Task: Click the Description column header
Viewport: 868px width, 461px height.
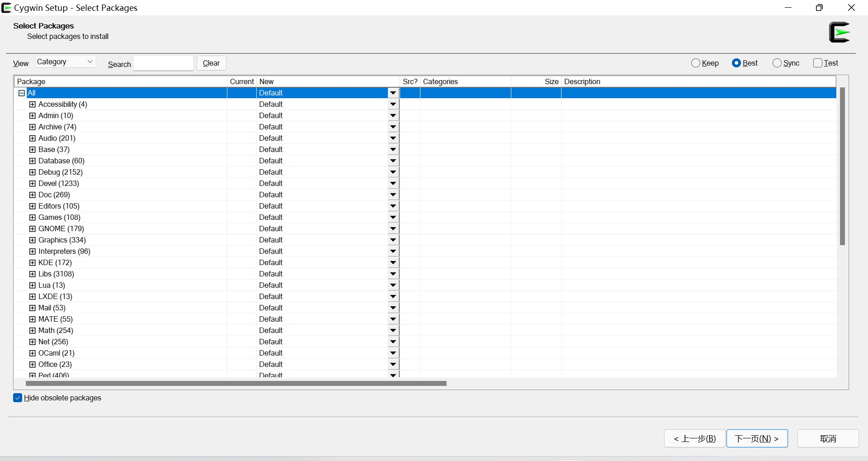Action: pyautogui.click(x=698, y=81)
